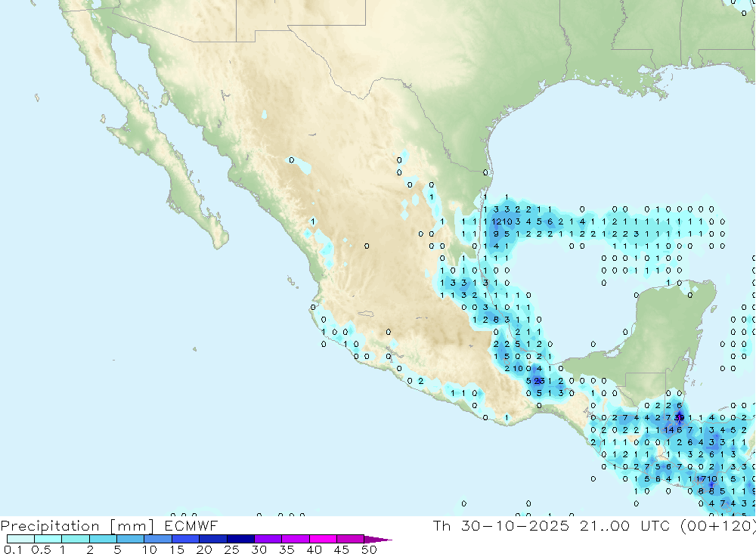Click the '50' legend scale label
Screen dimensions: 756x554
370,549
